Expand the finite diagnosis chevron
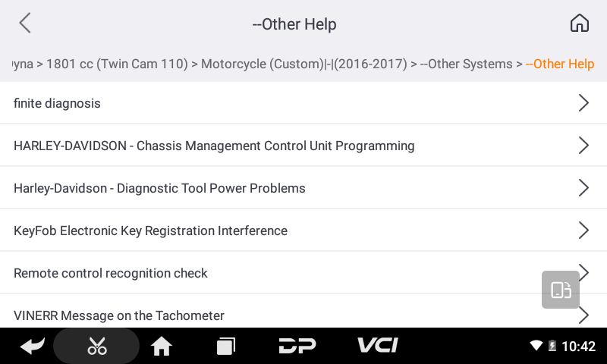The height and width of the screenshot is (364, 607). coord(583,103)
